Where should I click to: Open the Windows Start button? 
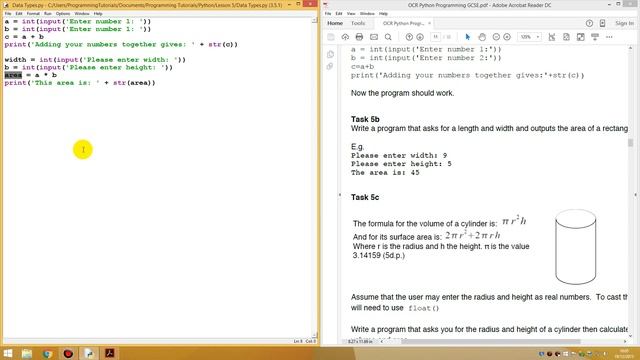tap(8, 353)
